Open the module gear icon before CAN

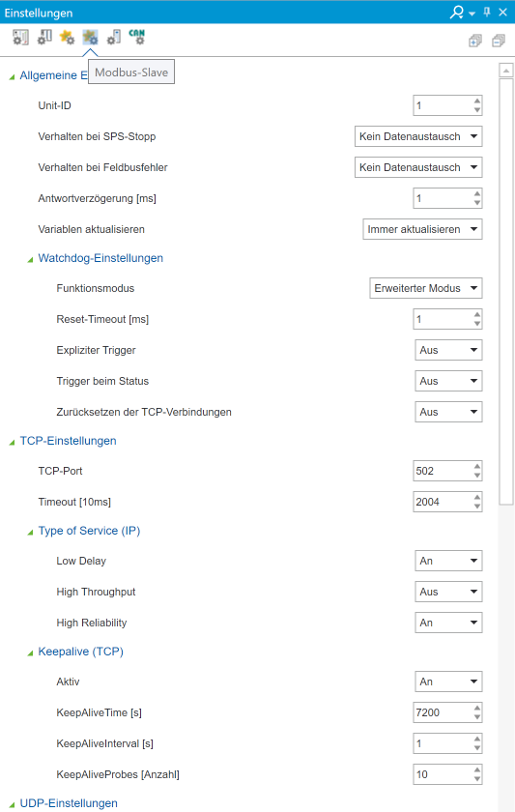point(113,38)
